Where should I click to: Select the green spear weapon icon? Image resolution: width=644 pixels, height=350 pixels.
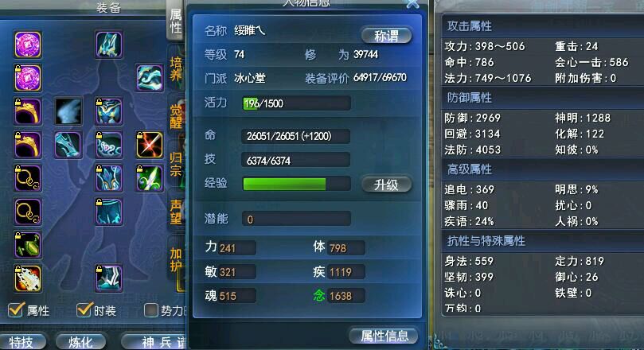(x=150, y=178)
